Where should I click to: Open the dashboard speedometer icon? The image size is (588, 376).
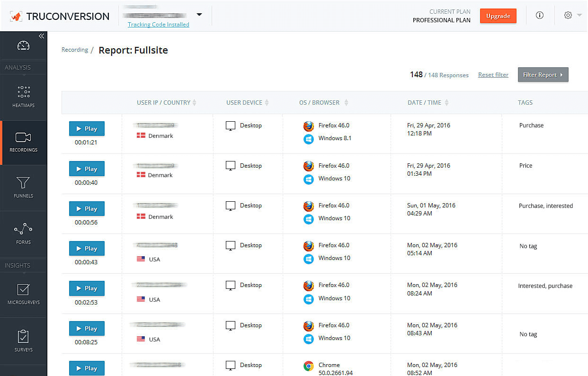(x=23, y=46)
